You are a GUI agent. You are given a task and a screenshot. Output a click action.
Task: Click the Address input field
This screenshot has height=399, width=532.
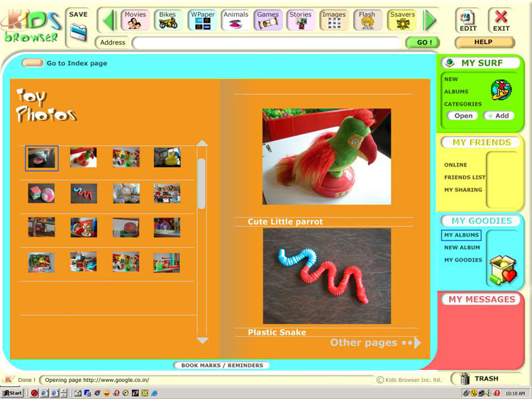point(267,43)
